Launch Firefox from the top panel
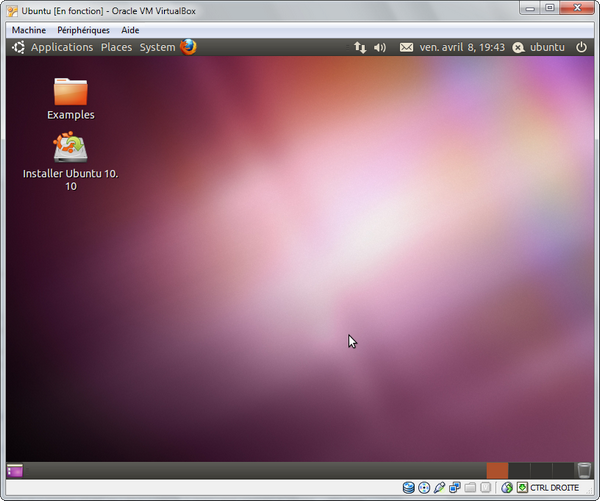This screenshot has width=600, height=501. click(x=188, y=47)
